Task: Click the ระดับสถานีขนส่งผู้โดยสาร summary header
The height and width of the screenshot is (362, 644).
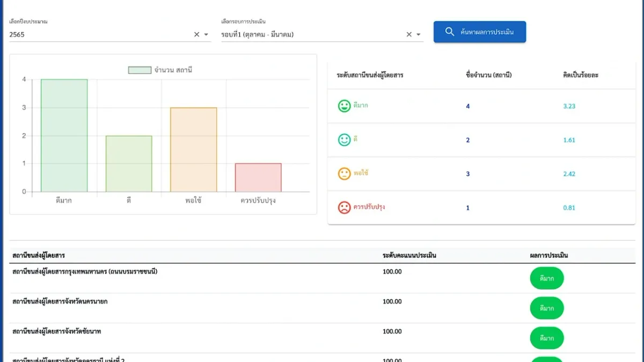Action: point(370,75)
